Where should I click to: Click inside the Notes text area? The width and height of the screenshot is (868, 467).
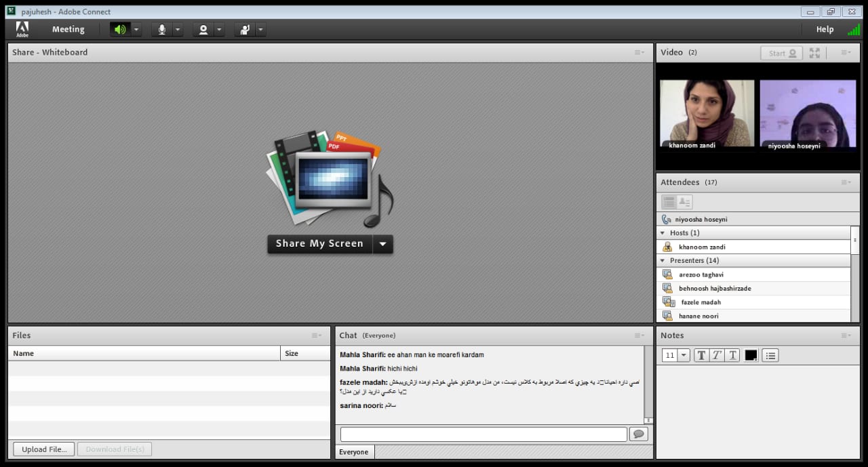click(757, 411)
